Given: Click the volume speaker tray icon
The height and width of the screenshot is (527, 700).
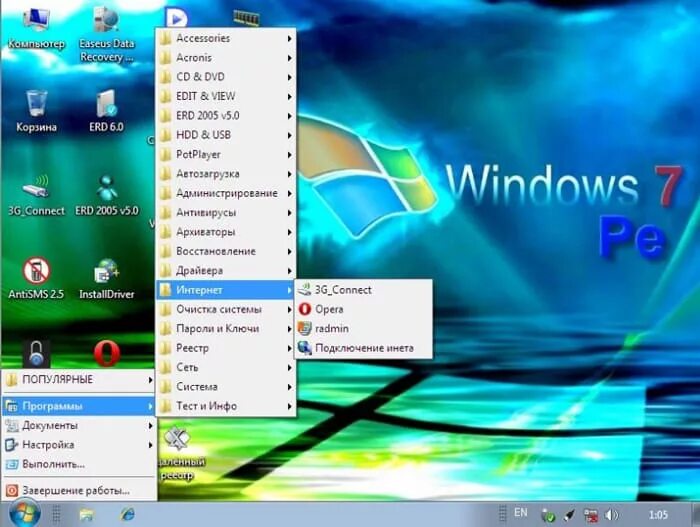Looking at the screenshot, I should pyautogui.click(x=612, y=515).
